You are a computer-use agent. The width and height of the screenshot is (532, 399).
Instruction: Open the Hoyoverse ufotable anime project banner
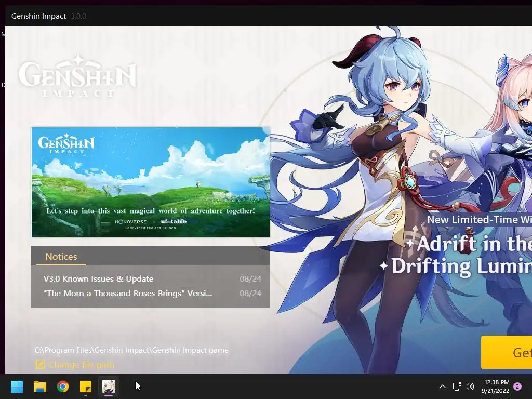(151, 182)
